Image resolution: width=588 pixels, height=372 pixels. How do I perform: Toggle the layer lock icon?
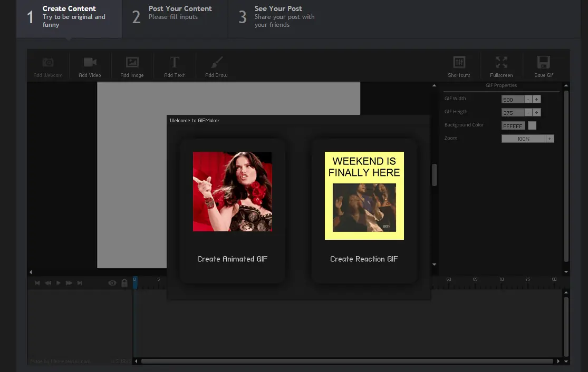(124, 283)
